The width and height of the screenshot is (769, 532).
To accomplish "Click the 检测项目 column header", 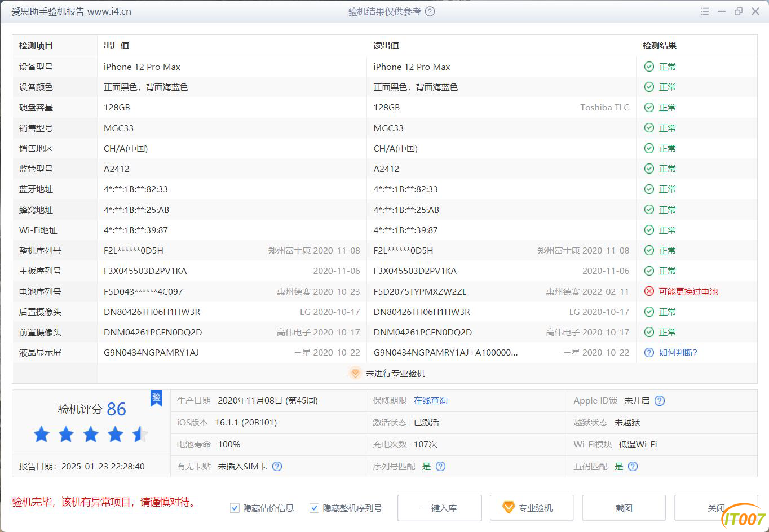I will point(36,46).
